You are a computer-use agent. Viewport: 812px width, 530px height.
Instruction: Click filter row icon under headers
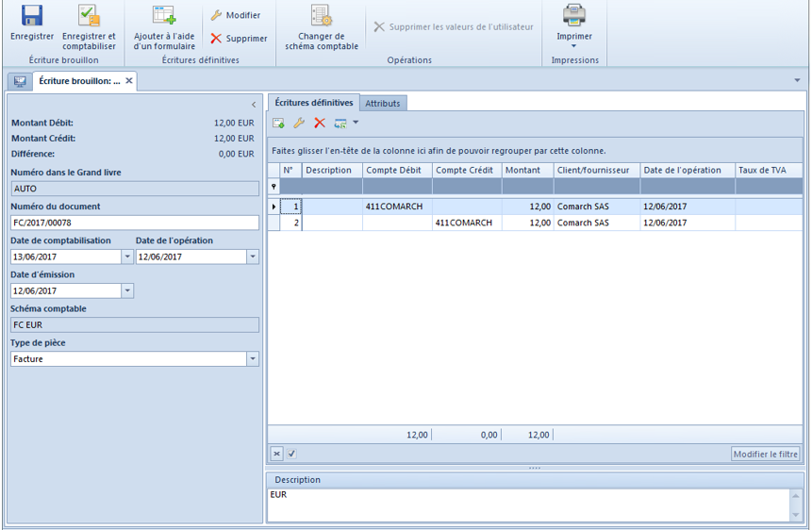pos(273,187)
